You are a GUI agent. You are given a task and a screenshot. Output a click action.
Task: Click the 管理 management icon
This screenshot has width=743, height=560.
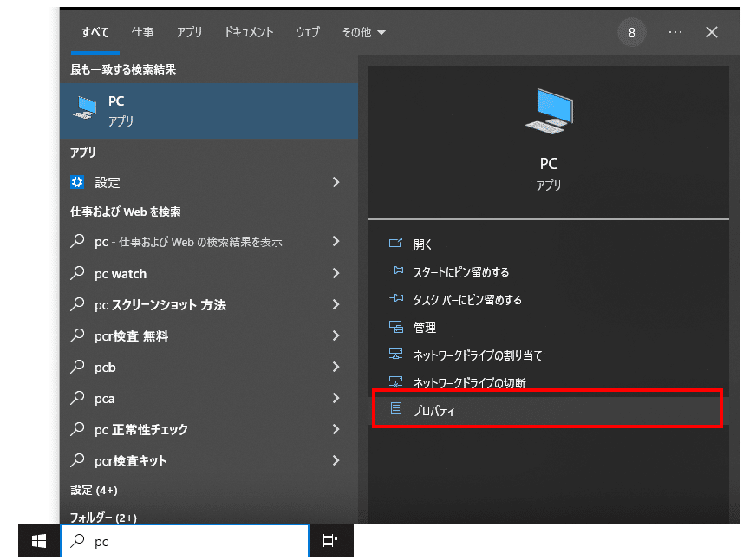(x=395, y=327)
